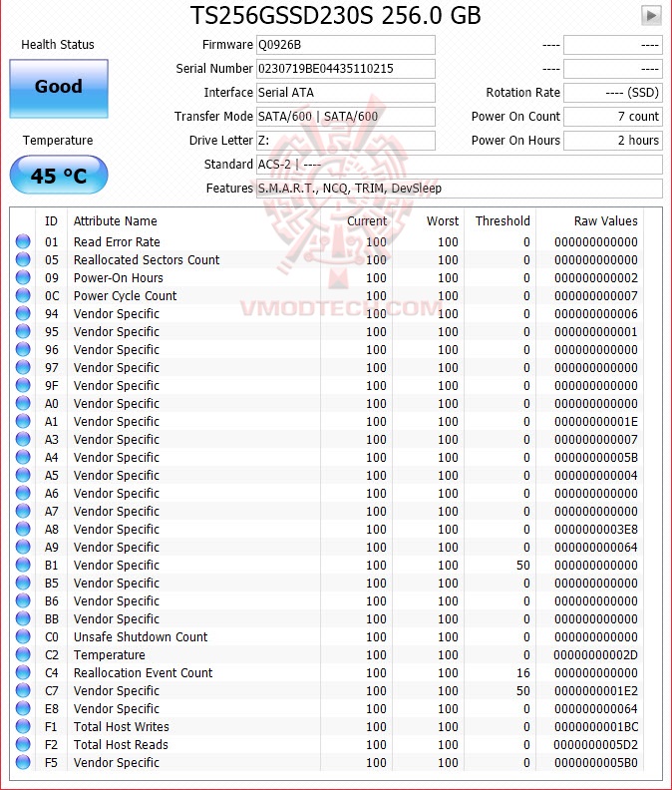Image resolution: width=672 pixels, height=790 pixels.
Task: Click status icon for Read Error Rate
Action: 23,241
